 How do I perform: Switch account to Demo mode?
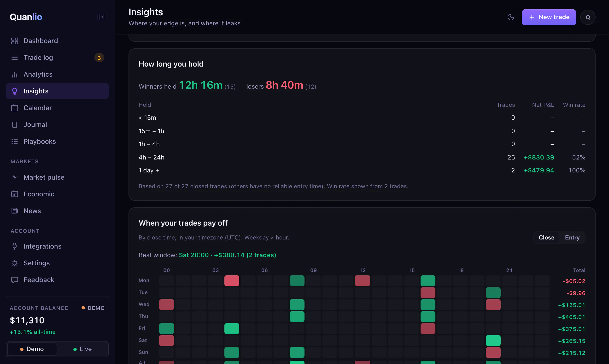coord(32,349)
